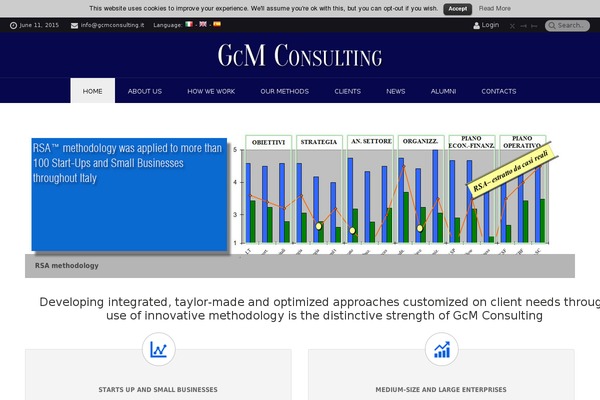The image size is (600, 400).
Task: Open Starts Up and Small Businesses heading
Action: coord(158,389)
